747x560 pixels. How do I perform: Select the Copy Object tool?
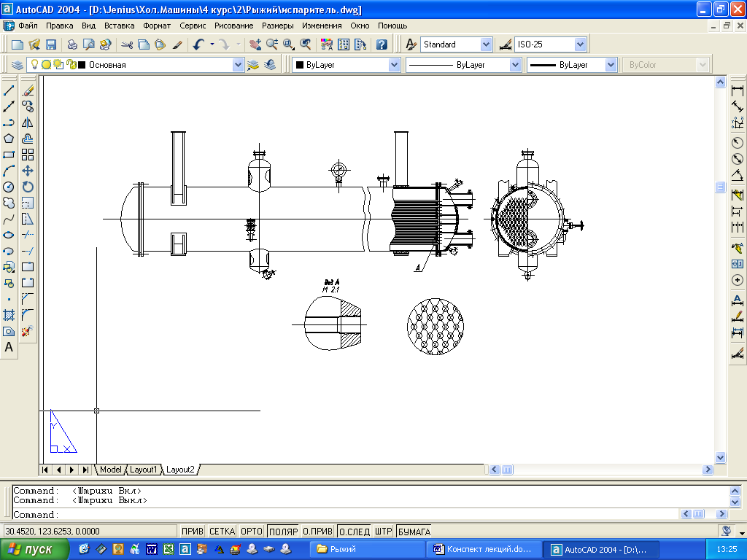coord(28,106)
